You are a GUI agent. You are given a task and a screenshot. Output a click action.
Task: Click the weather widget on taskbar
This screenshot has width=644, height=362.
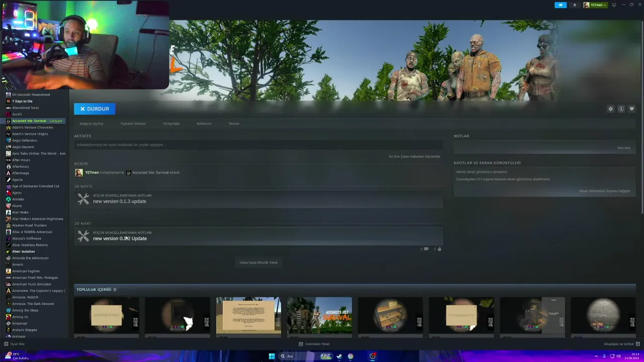click(17, 356)
